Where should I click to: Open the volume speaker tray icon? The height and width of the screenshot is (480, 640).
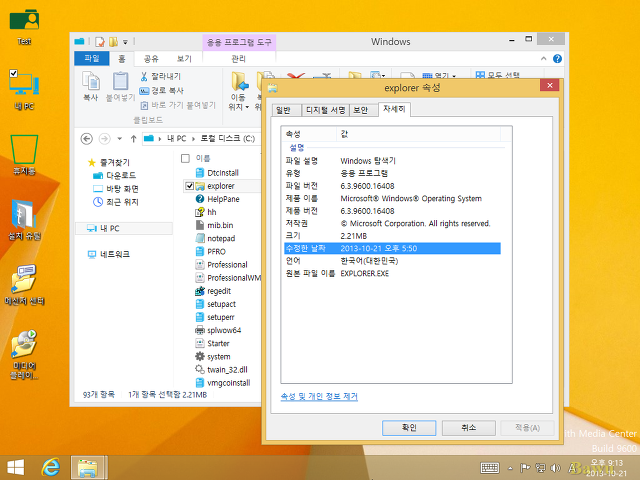(555, 468)
